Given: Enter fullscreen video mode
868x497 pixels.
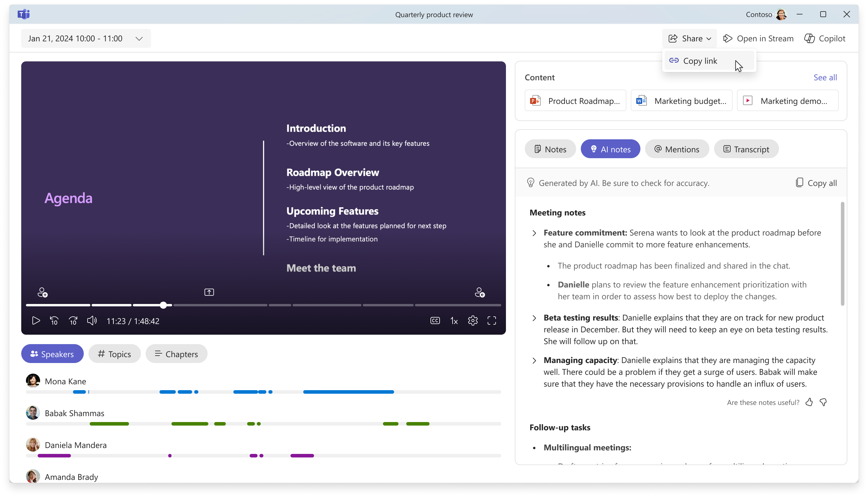Looking at the screenshot, I should pos(491,321).
